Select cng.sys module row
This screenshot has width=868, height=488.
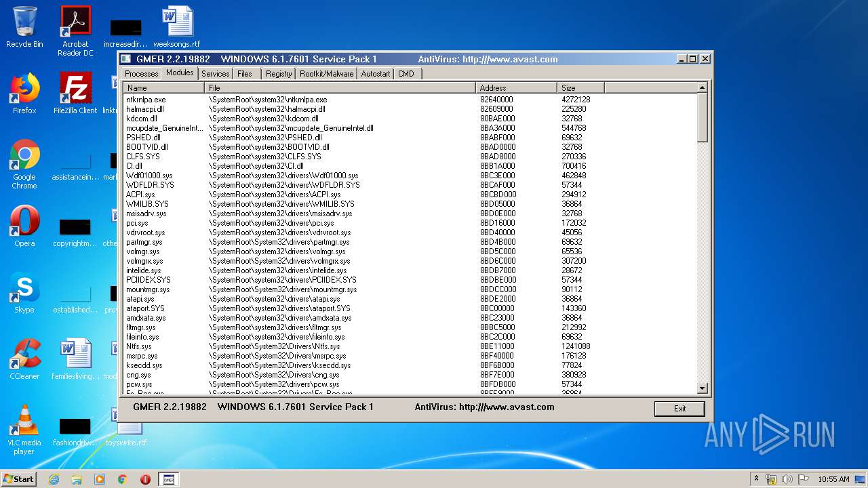[411, 375]
